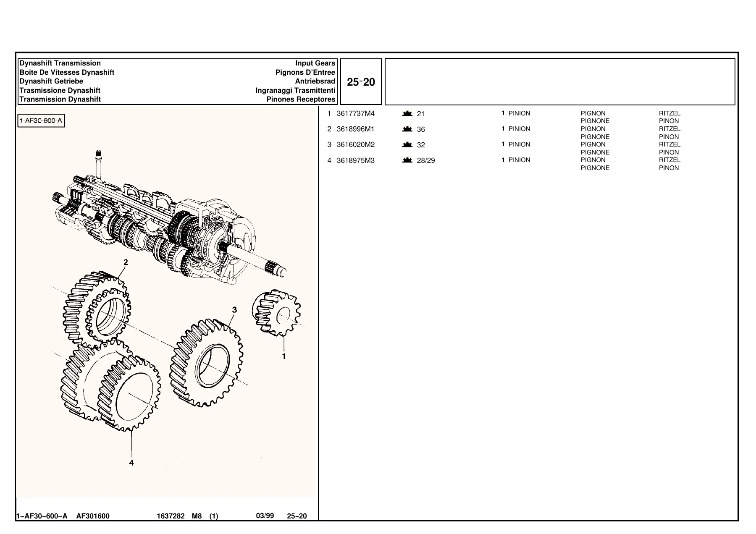Click the footer number '1637282'

171,516
